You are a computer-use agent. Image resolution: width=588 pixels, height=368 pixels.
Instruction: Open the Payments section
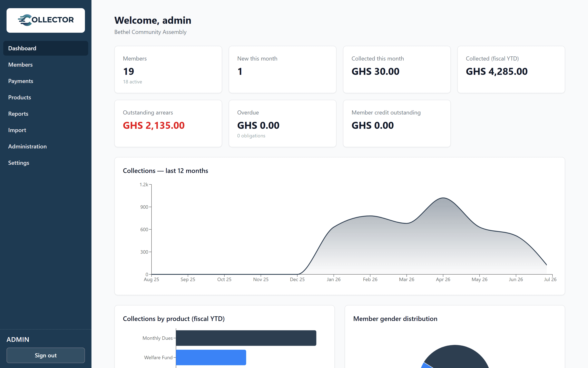tap(46, 81)
